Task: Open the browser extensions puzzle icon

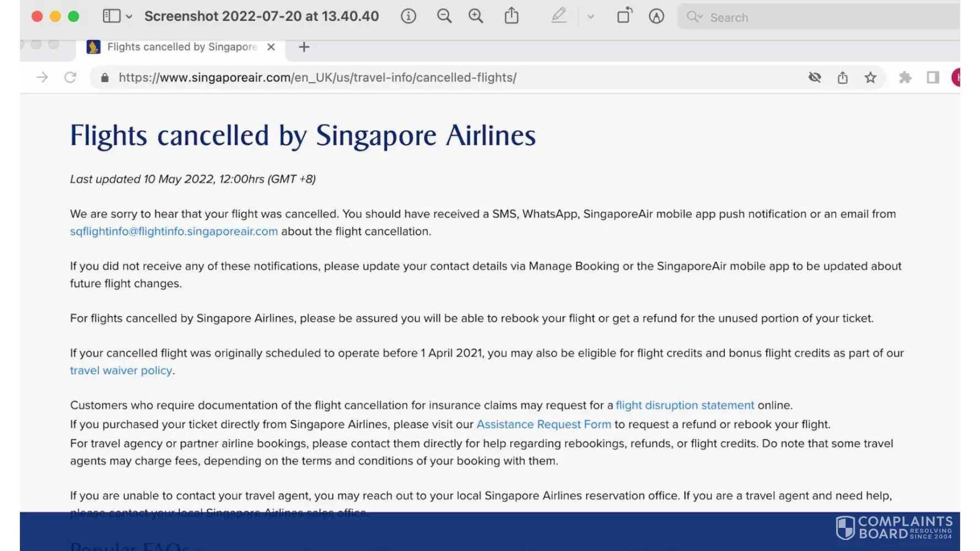Action: pos(904,78)
